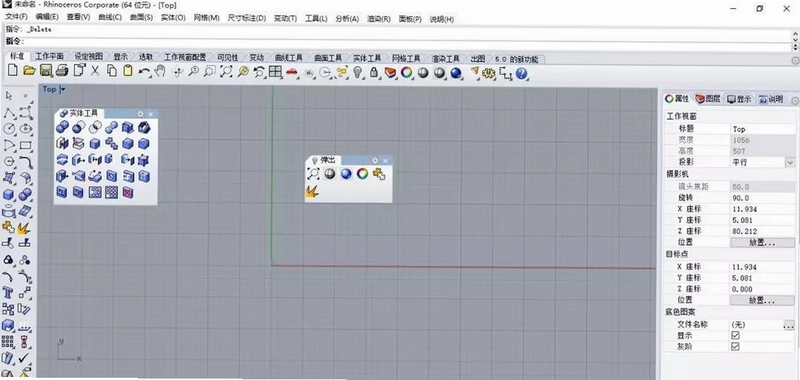The image size is (800, 380).
Task: Click the check mark icon in the left sidebar
Action: 24,358
